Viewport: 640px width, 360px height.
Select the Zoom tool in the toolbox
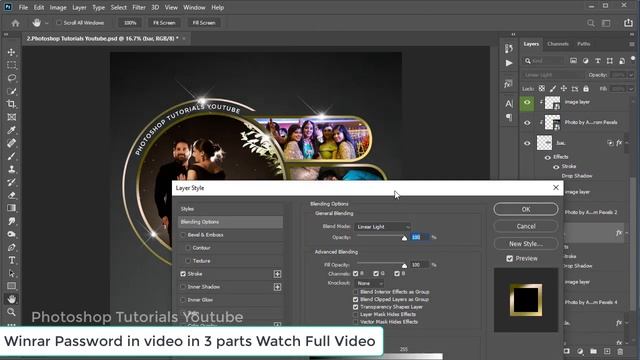click(x=11, y=312)
